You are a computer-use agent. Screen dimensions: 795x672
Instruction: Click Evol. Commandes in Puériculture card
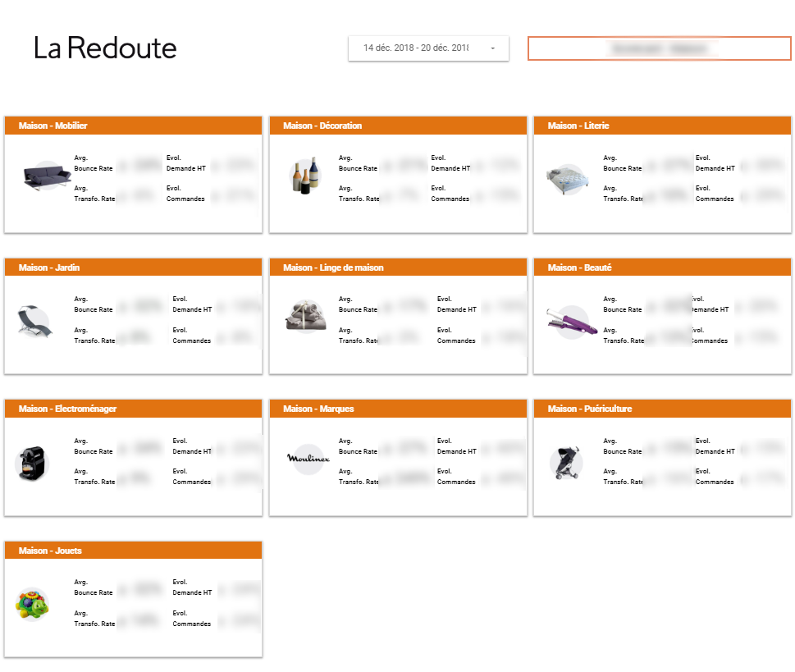click(x=715, y=477)
